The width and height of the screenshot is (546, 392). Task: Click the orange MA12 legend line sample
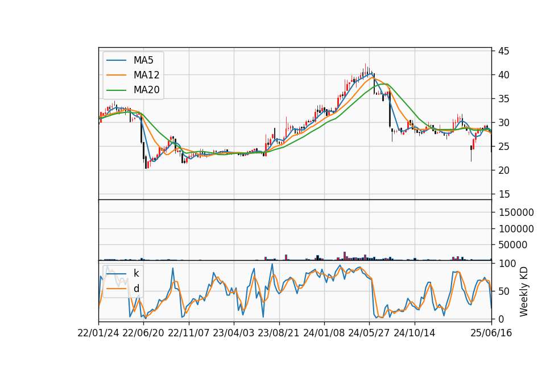pyautogui.click(x=116, y=75)
